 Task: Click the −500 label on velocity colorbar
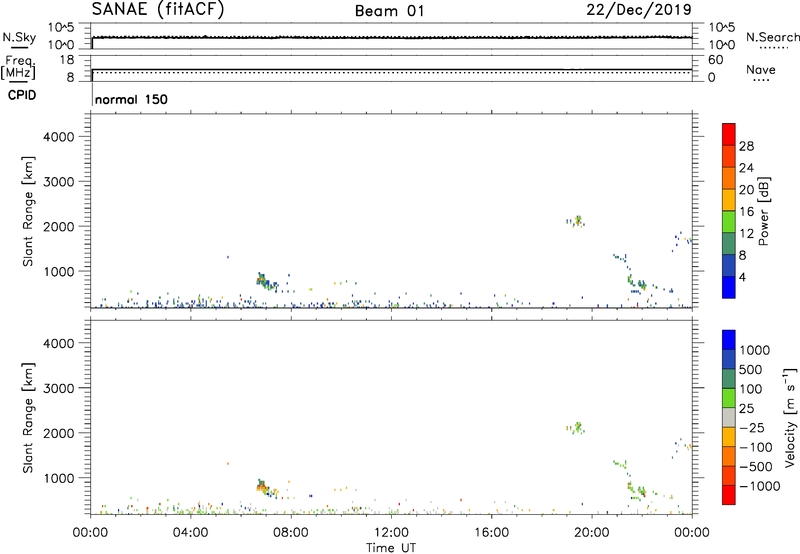tap(756, 467)
